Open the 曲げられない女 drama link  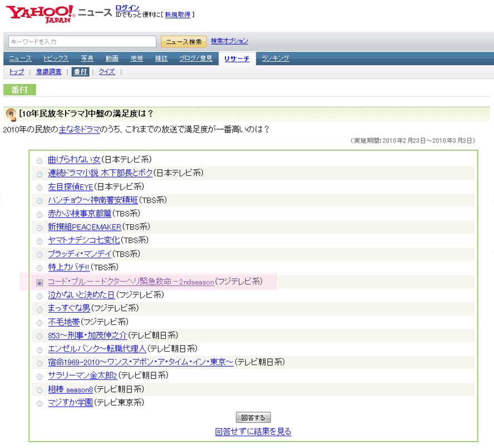point(74,160)
